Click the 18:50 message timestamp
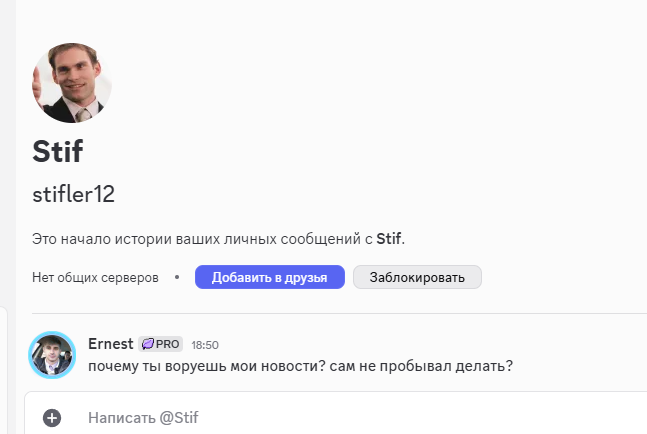This screenshot has height=434, width=647. 205,345
